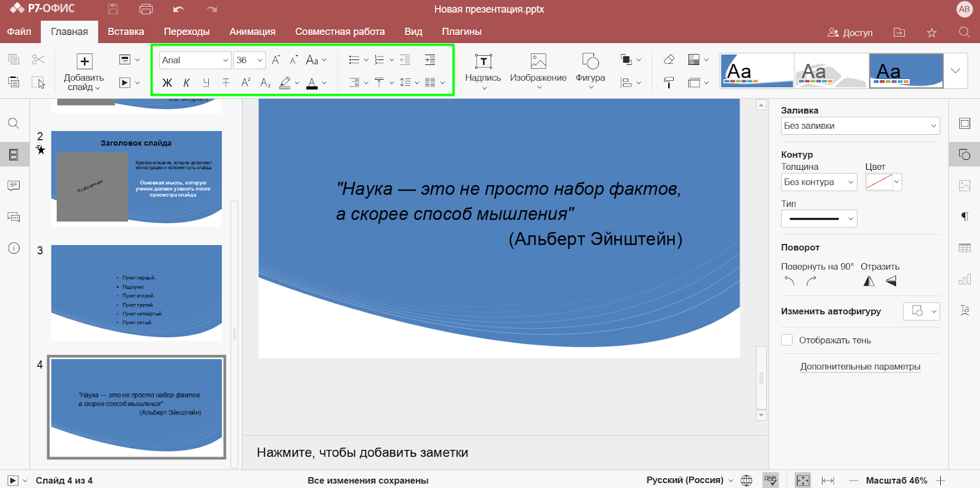
Task: Toggle italic formatting (К)
Action: (x=187, y=82)
